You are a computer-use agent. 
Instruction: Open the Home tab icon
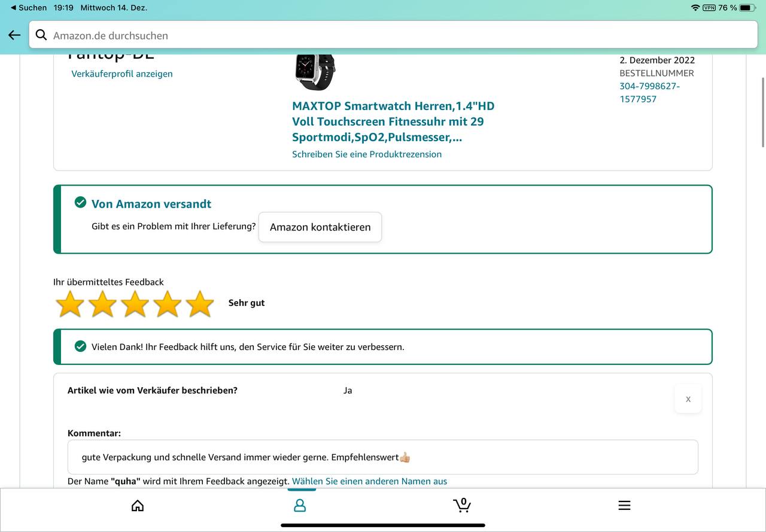(138, 506)
